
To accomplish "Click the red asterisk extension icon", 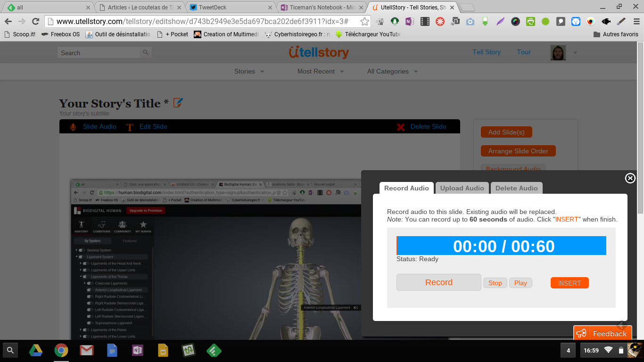I will tap(440, 21).
